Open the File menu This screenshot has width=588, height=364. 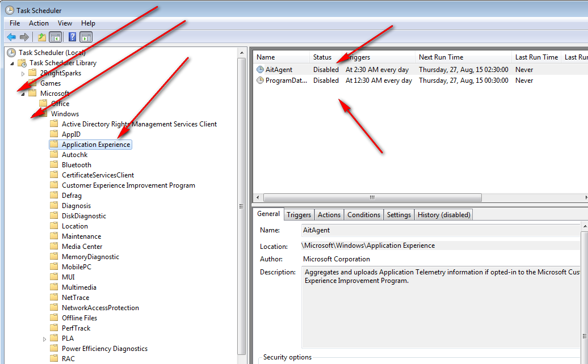(15, 23)
